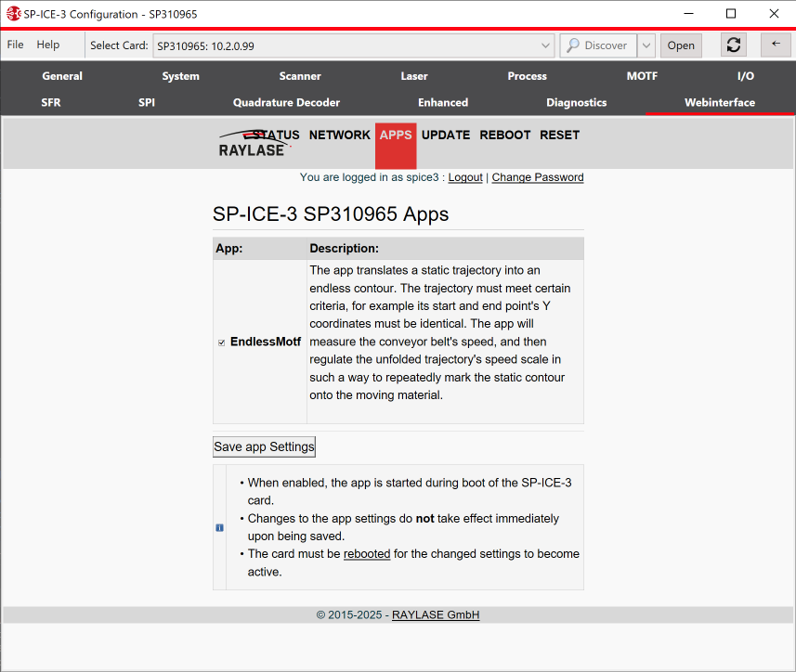
Task: Follow the rebooted link in notes
Action: 367,554
